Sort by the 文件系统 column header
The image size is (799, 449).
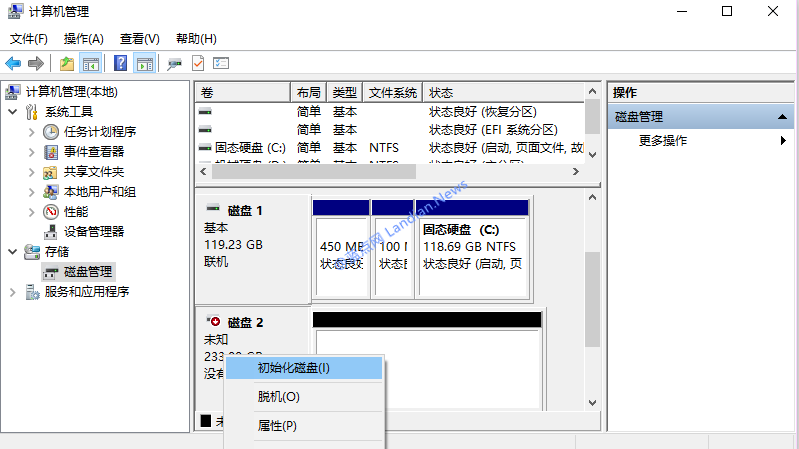393,93
